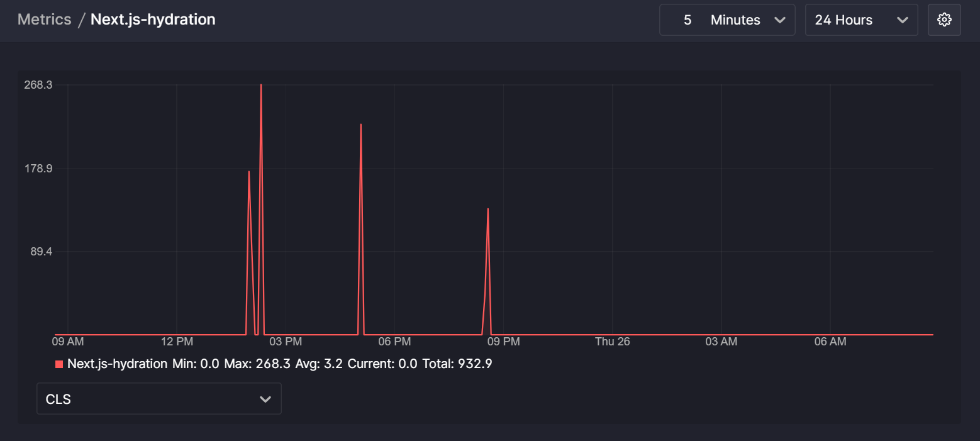Click the 89.4 y-axis label

41,252
